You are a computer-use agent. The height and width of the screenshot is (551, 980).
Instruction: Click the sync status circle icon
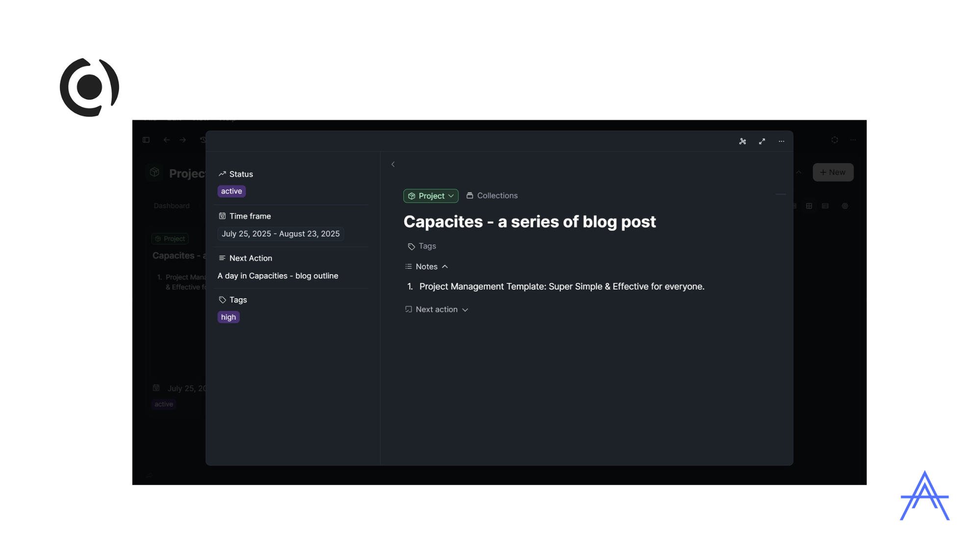coord(834,140)
